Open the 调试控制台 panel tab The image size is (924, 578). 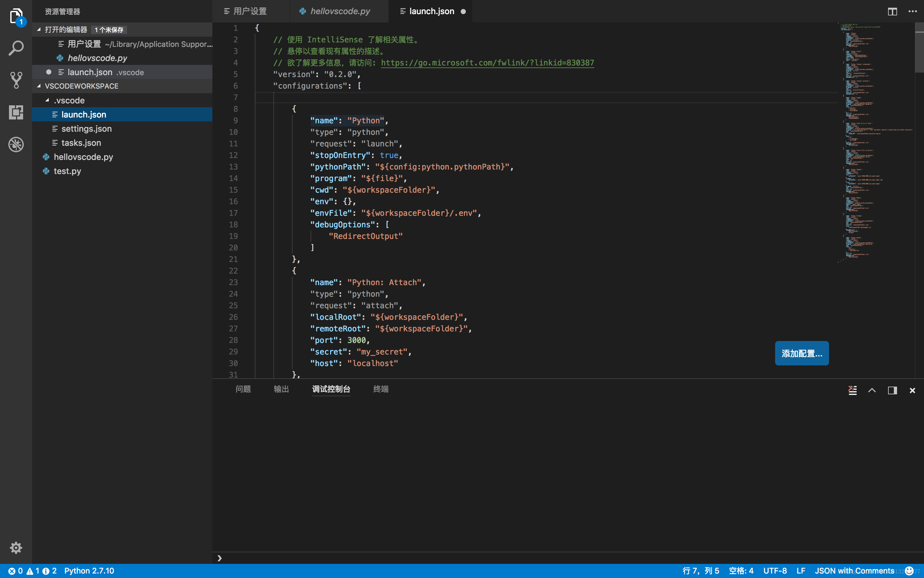coord(331,389)
